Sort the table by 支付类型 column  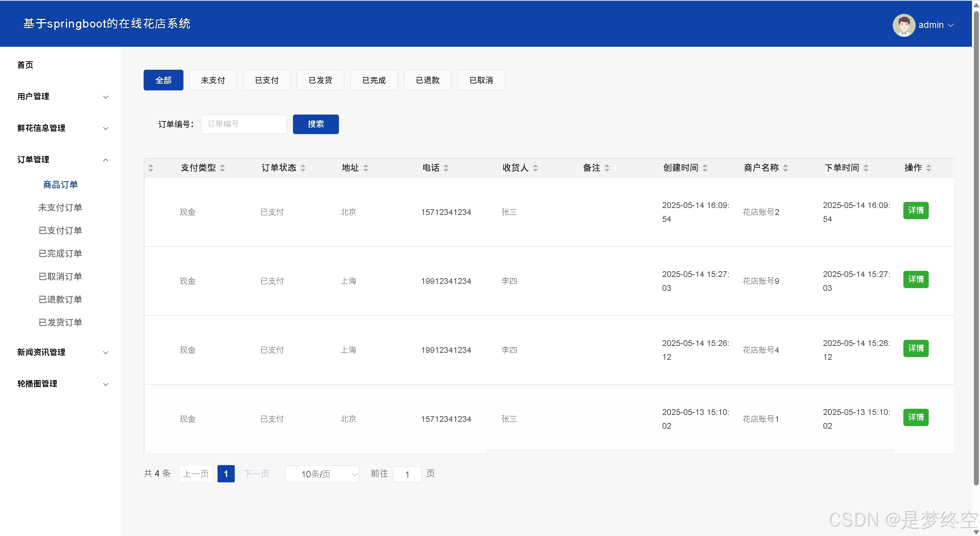pyautogui.click(x=223, y=167)
